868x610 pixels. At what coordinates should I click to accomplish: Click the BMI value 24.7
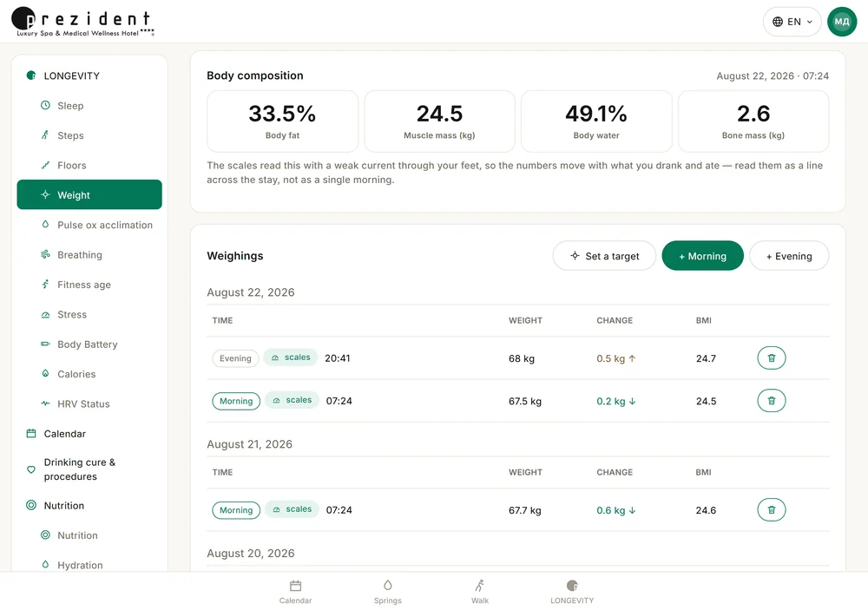point(706,358)
